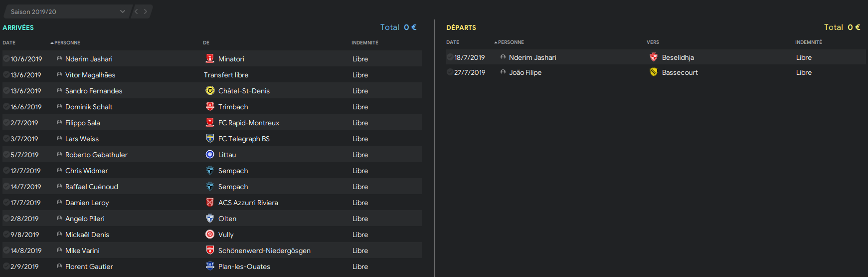Go to the next season arrow

(x=146, y=11)
